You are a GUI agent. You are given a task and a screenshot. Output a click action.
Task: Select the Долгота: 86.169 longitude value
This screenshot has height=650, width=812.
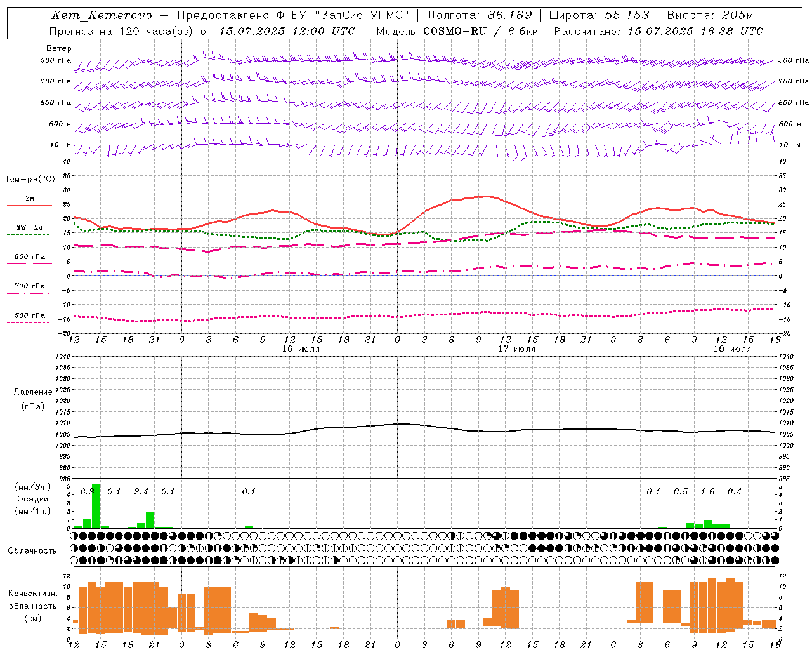tap(480, 15)
